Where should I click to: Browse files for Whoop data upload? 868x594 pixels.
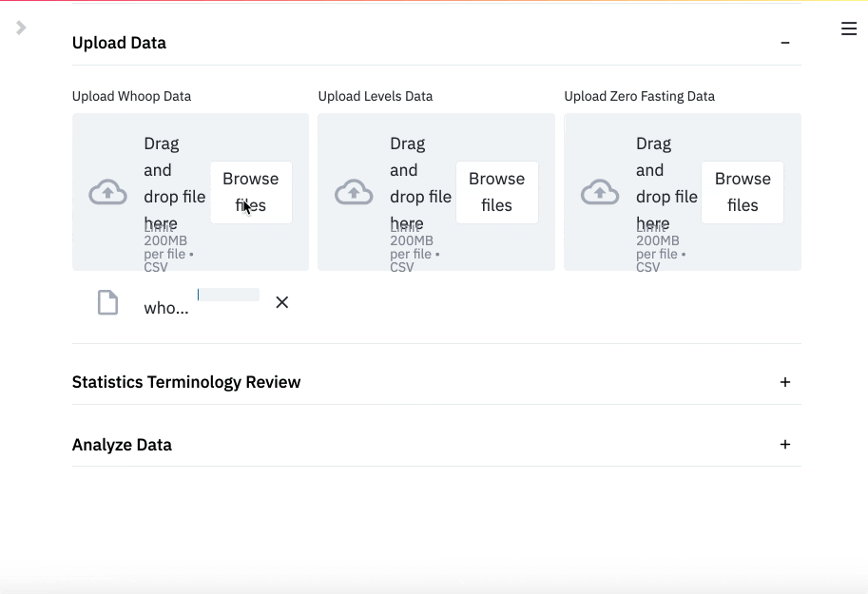[251, 192]
